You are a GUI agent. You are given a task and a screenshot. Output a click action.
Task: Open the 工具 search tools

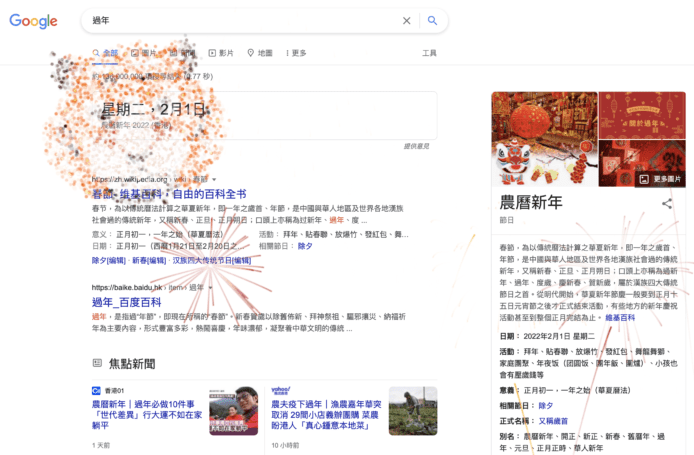pyautogui.click(x=429, y=53)
